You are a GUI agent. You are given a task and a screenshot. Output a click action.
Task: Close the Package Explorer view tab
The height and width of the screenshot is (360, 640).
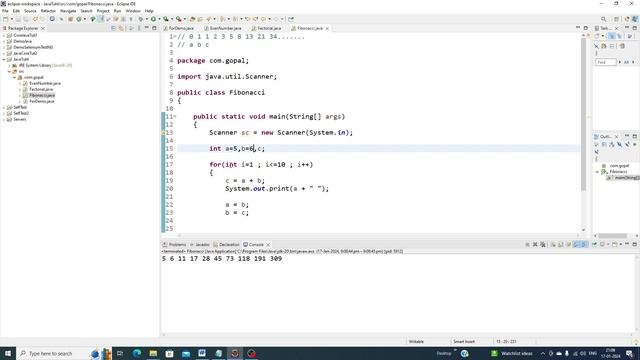[x=43, y=28]
